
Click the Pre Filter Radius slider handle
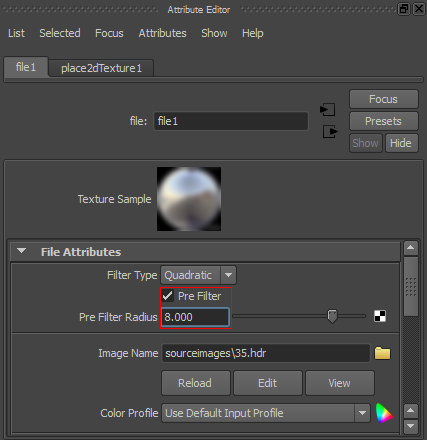tap(332, 316)
